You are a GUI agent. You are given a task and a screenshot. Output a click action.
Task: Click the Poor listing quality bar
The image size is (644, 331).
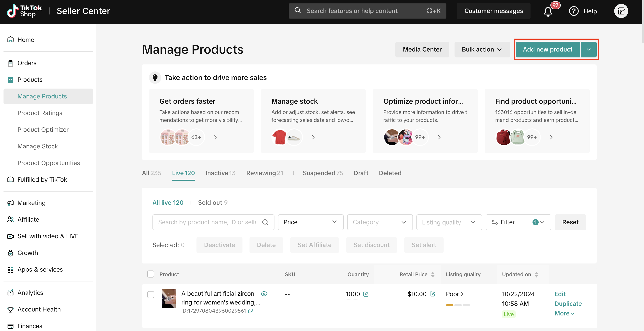coord(458,305)
